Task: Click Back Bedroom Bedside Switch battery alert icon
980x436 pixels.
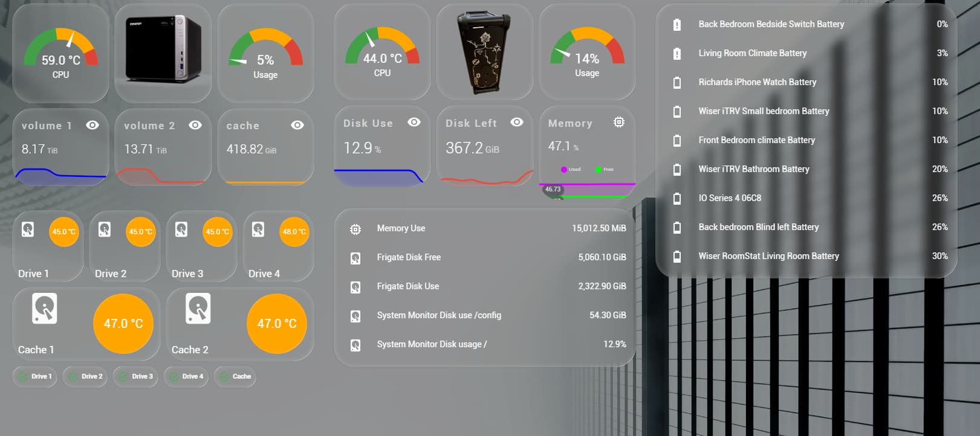Action: point(677,25)
